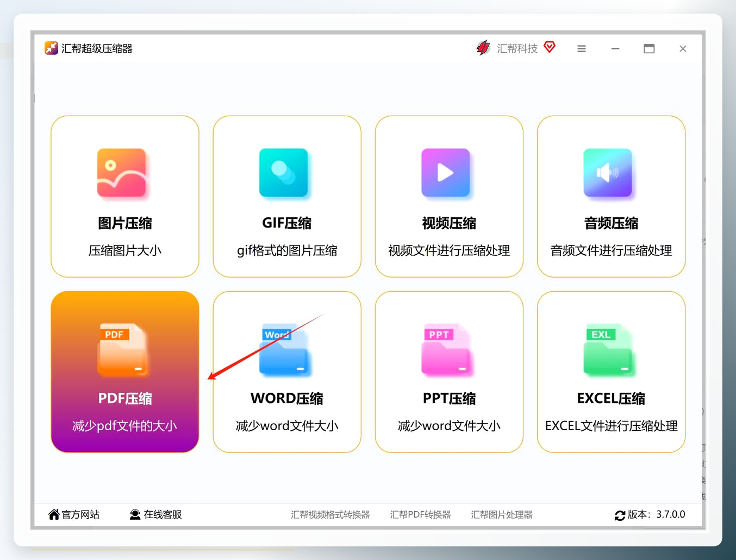The image size is (736, 560).
Task: Open the 汇帮图片处理器 link
Action: (502, 514)
